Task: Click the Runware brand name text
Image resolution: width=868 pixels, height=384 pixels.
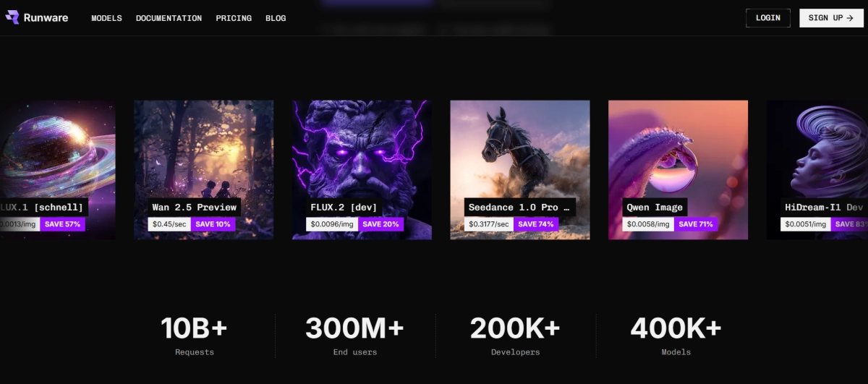Action: (46, 18)
